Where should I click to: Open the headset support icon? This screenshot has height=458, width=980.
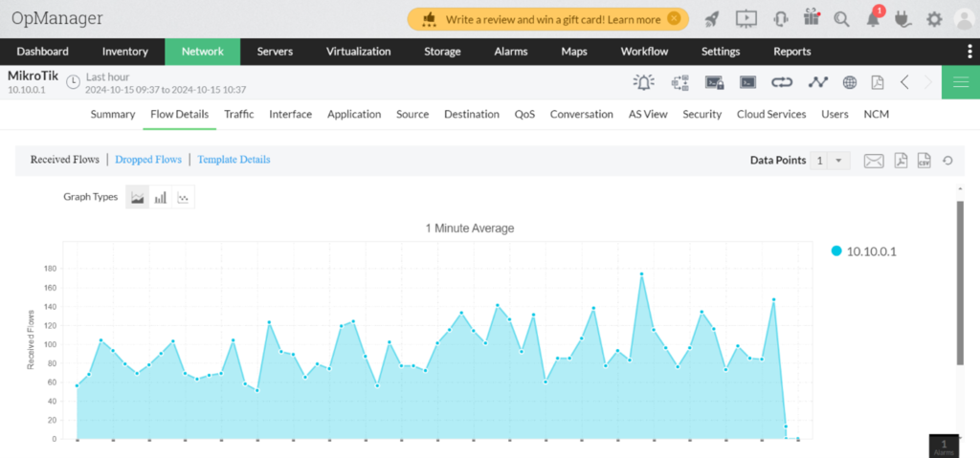coord(780,18)
